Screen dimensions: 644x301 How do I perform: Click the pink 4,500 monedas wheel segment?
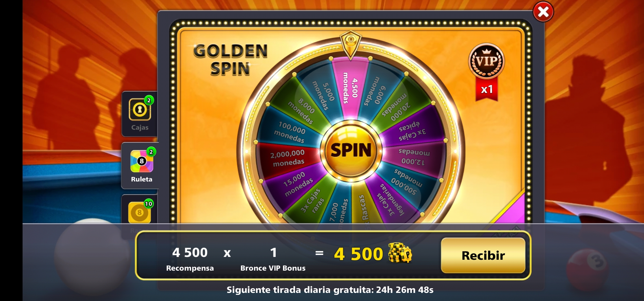pos(350,88)
